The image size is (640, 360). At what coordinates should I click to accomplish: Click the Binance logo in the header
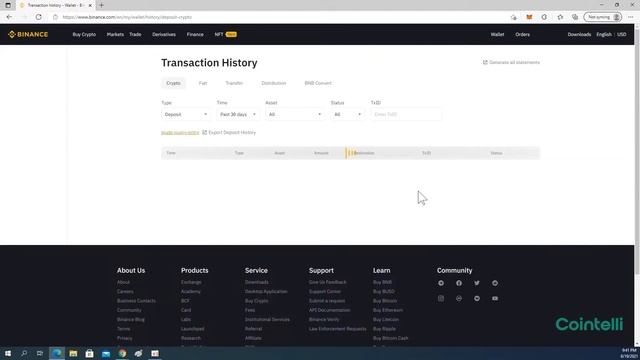(x=28, y=34)
